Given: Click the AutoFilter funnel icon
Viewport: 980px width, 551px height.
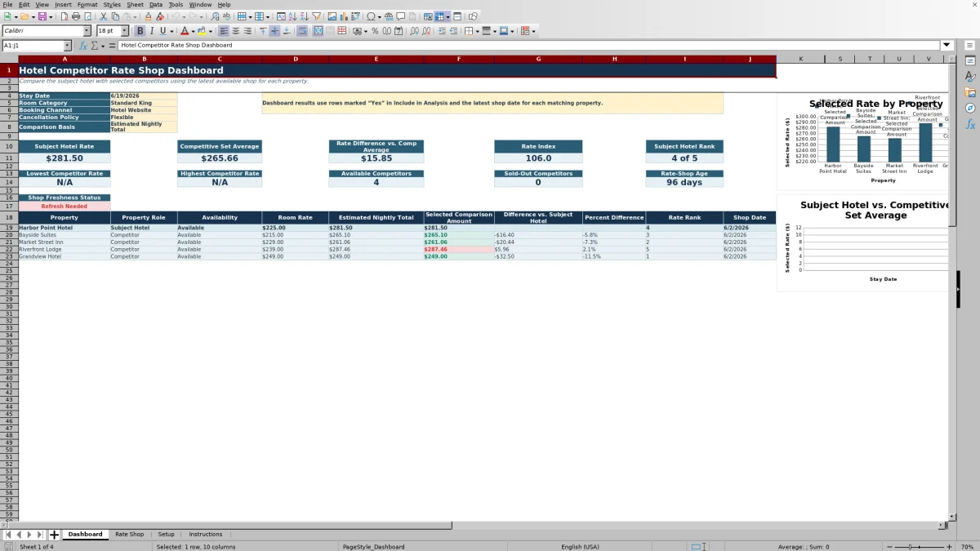Looking at the screenshot, I should click(315, 16).
